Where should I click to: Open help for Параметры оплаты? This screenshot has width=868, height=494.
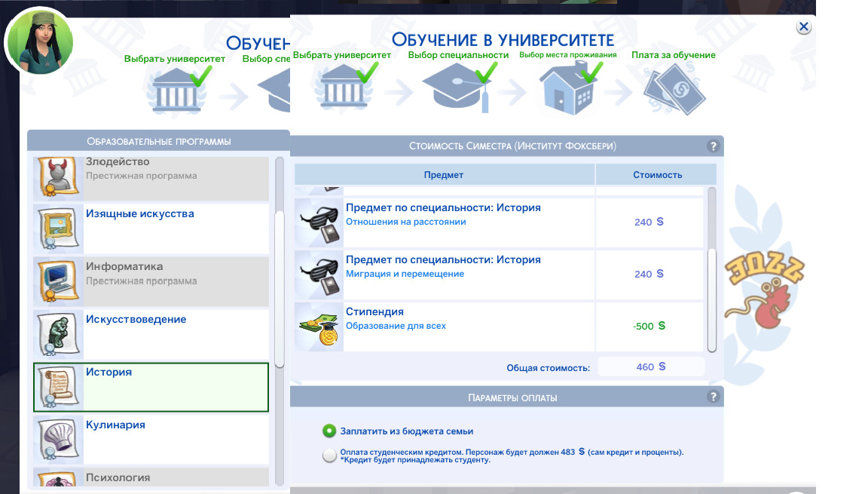(x=713, y=397)
